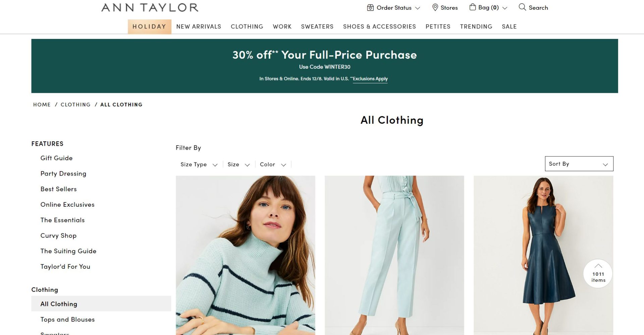Expand the Bag dropdown chevron
The height and width of the screenshot is (335, 644).
pos(505,8)
